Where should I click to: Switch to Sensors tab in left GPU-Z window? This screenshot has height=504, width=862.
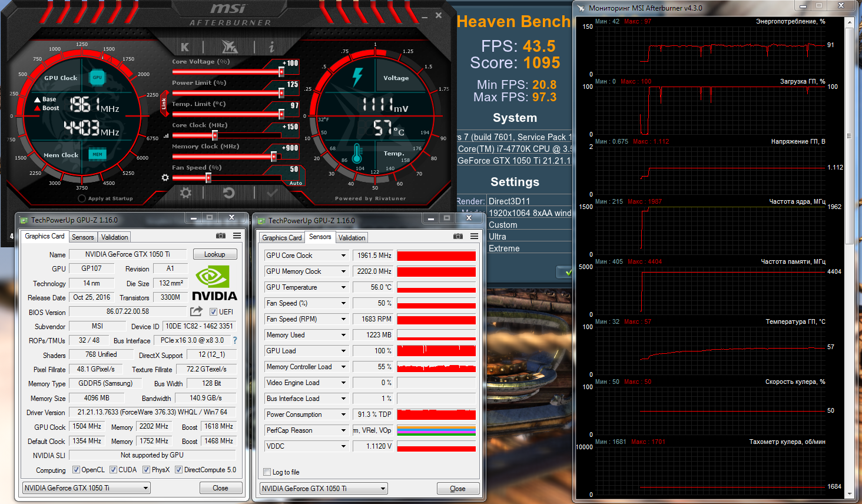[83, 237]
